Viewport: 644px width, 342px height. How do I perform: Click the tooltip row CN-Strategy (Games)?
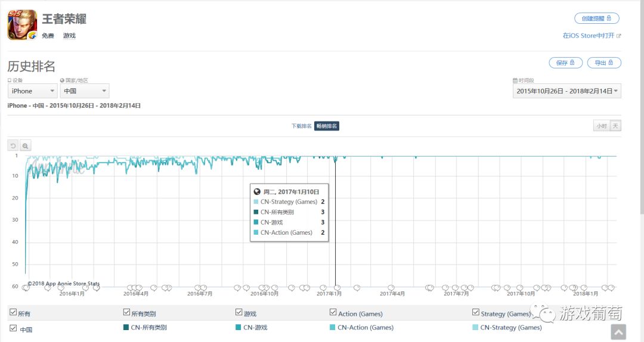pyautogui.click(x=289, y=201)
